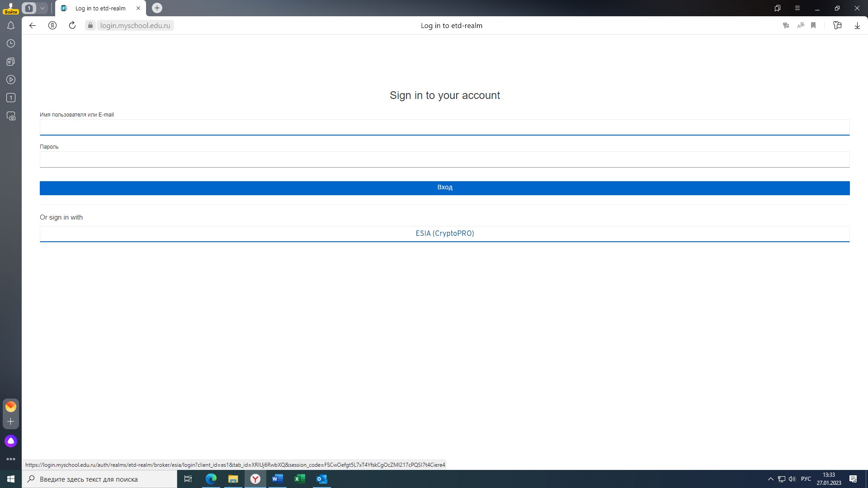
Task: Click the favorites/bookmark icon
Action: point(814,25)
